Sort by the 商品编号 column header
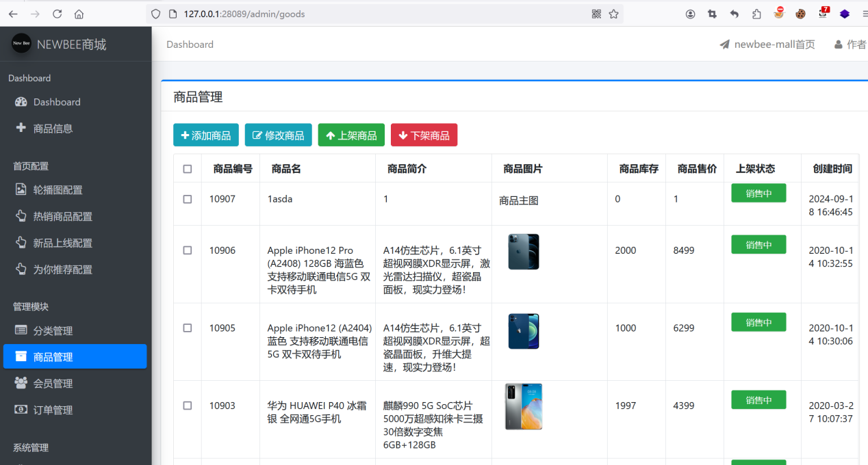 (233, 169)
